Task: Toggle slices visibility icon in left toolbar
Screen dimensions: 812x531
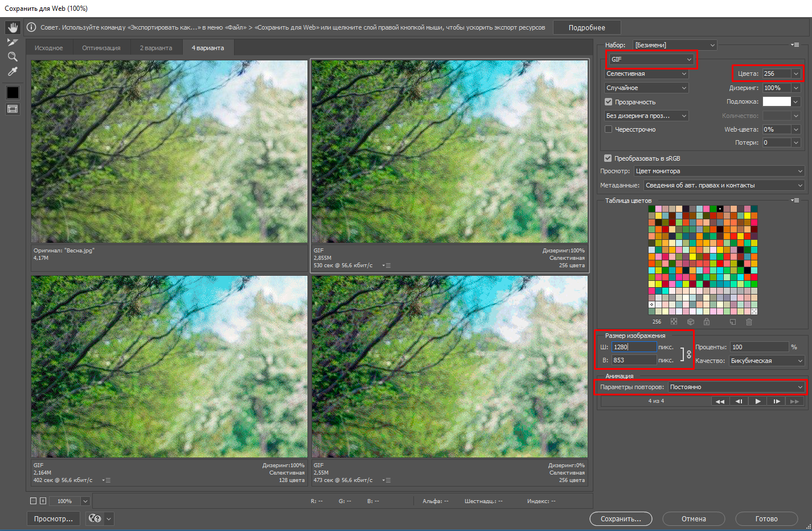Action: point(13,109)
